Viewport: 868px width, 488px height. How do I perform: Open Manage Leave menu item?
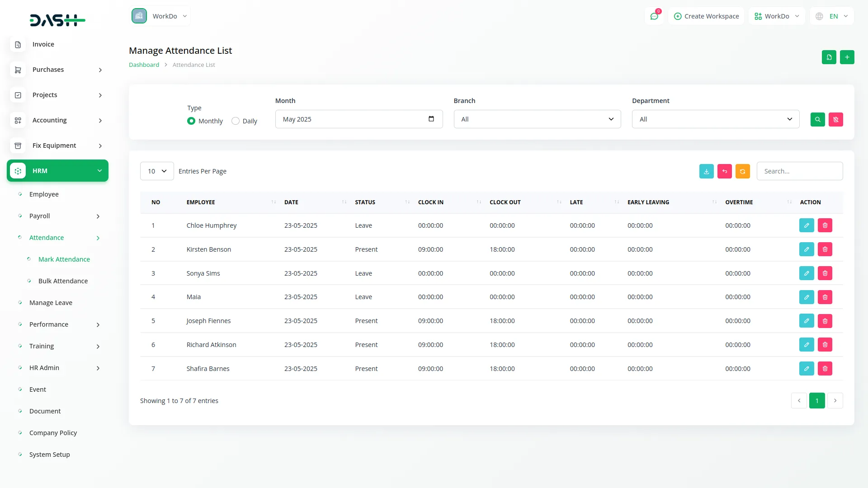[x=51, y=303]
